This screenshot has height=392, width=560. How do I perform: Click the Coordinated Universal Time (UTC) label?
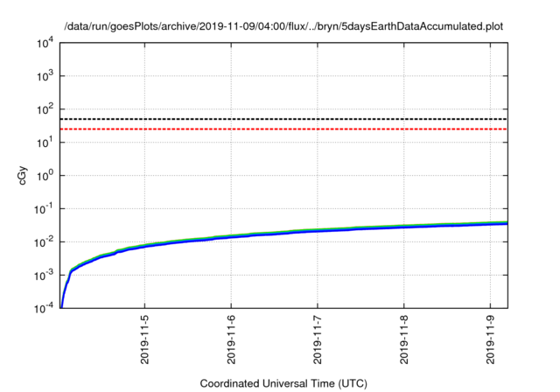[x=283, y=384]
